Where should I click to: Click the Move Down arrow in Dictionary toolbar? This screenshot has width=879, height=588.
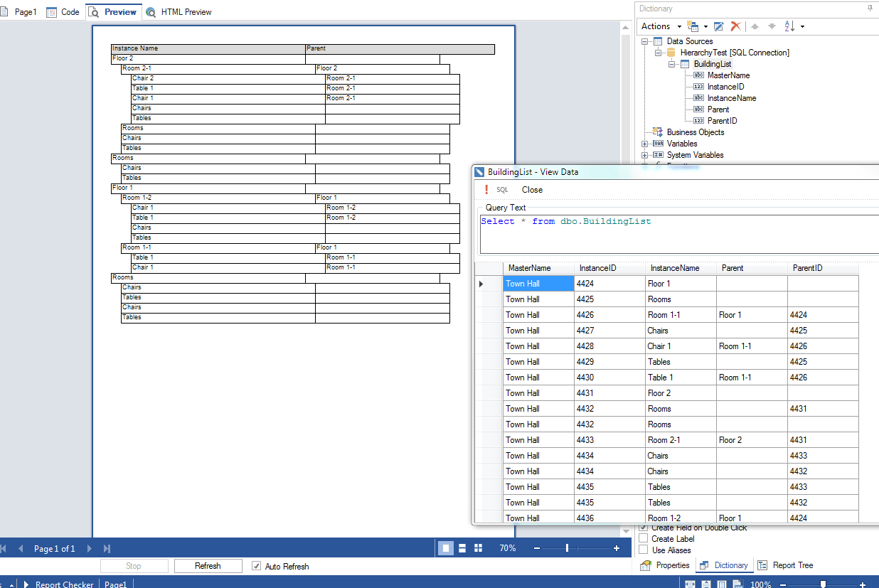point(772,26)
